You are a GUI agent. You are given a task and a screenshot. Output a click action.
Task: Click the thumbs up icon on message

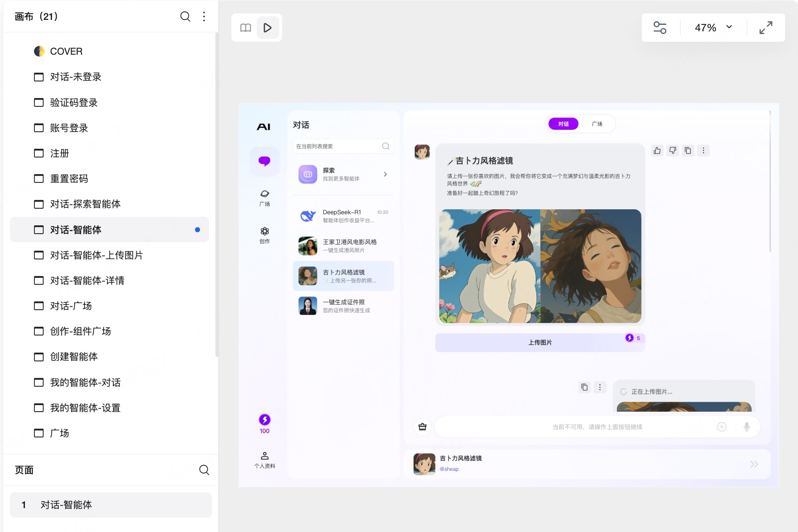coord(657,150)
